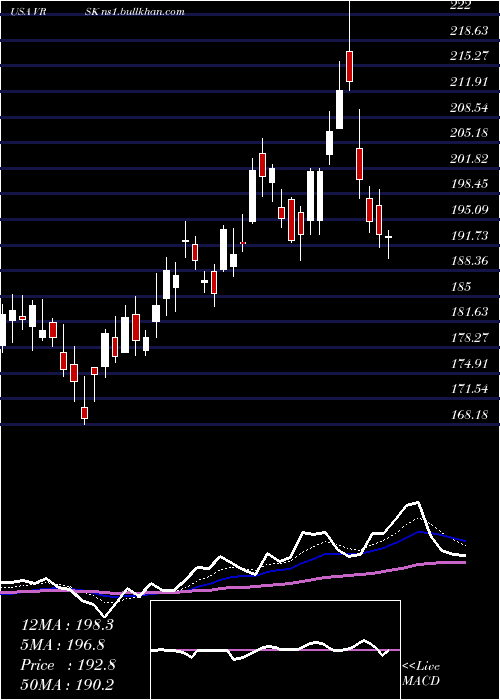The image size is (500, 700).
Task: Click the 12MA : 198.3 readout
Action: 67,625
